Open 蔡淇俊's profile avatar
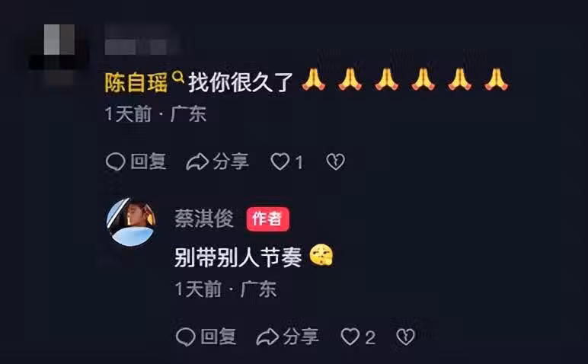The width and height of the screenshot is (588, 364). [131, 222]
